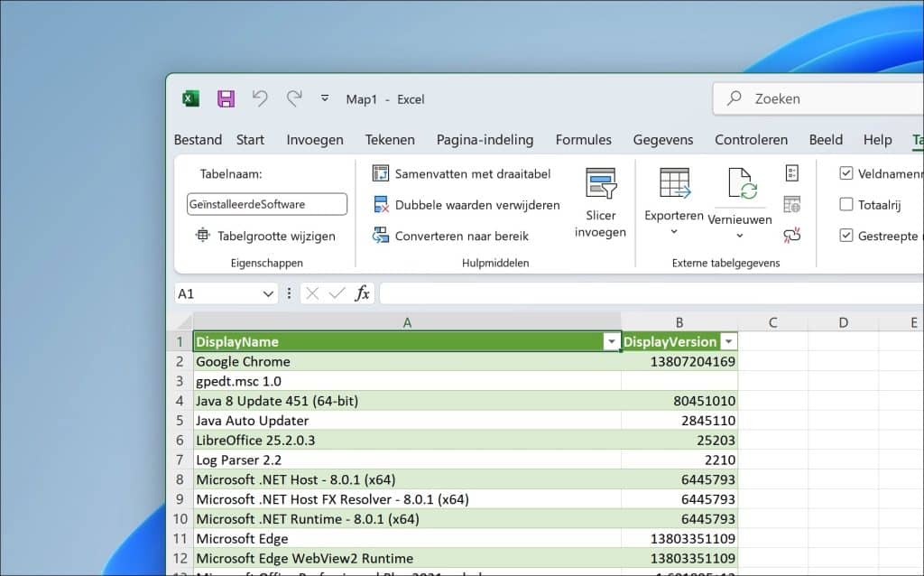Select column D header
Viewport: 924px width, 576px height.
844,322
